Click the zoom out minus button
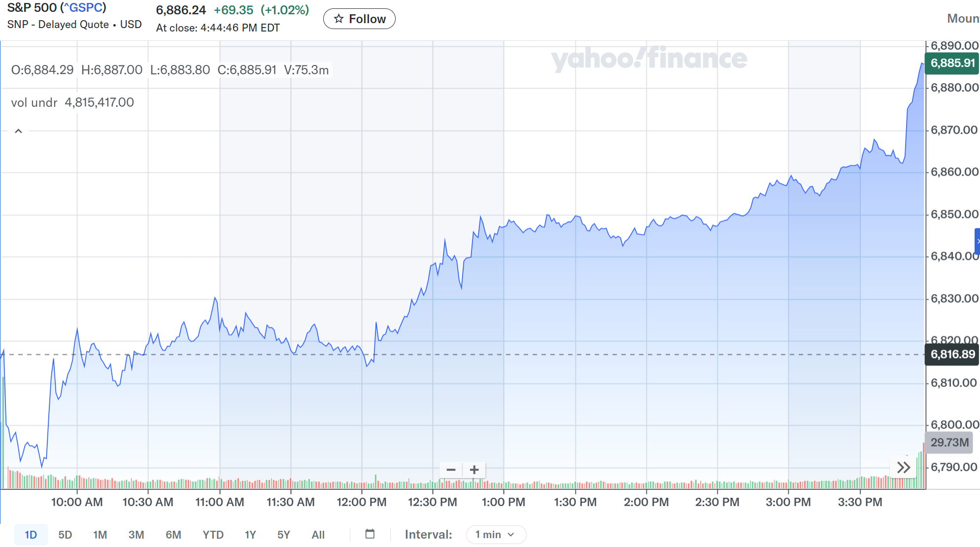Viewport: 980px width, 547px height. click(x=451, y=470)
